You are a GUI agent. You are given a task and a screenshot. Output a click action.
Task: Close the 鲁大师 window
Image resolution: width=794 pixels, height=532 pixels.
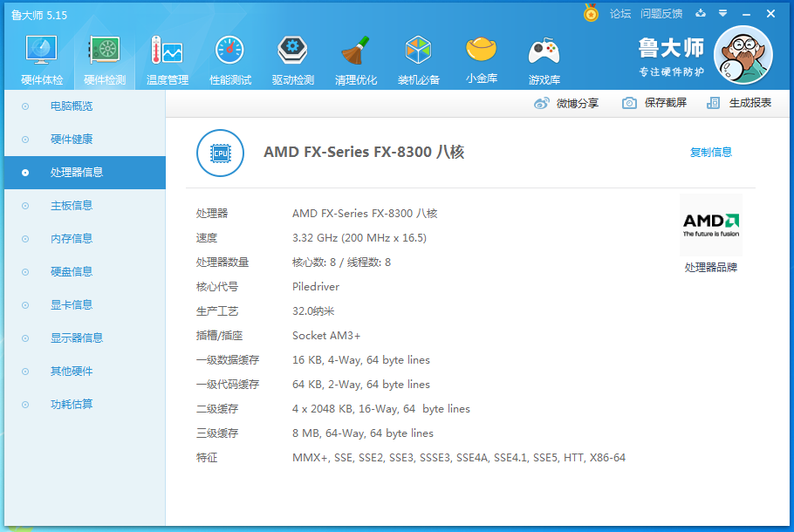point(770,14)
